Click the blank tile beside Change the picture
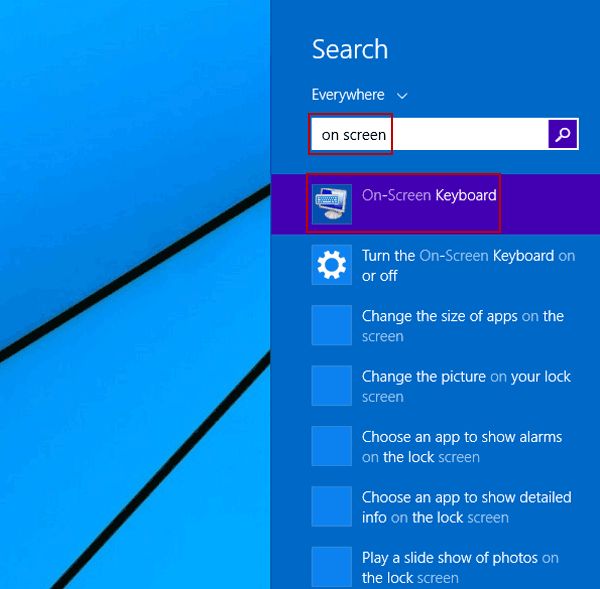Viewport: 600px width, 589px height. click(332, 386)
